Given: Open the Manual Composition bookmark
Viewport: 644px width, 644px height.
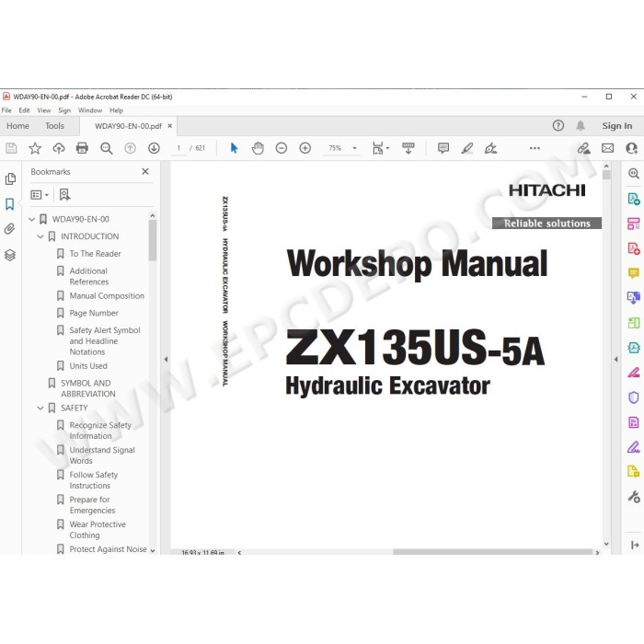Looking at the screenshot, I should [x=107, y=296].
